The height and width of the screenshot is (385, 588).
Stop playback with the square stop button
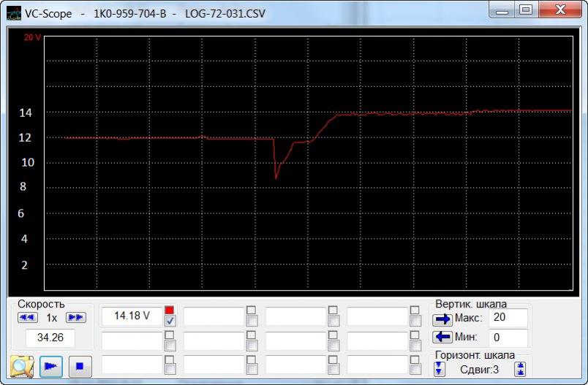pos(80,366)
